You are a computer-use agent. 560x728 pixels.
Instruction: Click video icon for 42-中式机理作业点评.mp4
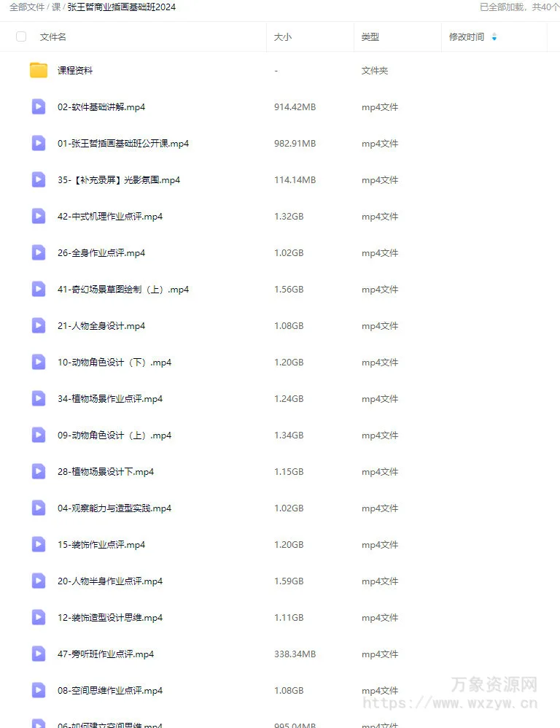[x=39, y=217]
